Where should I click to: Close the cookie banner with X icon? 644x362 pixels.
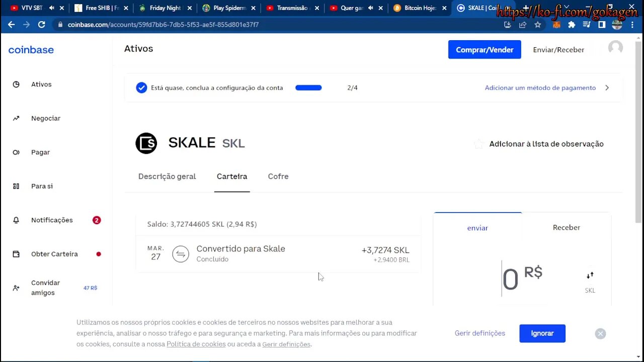point(600,334)
